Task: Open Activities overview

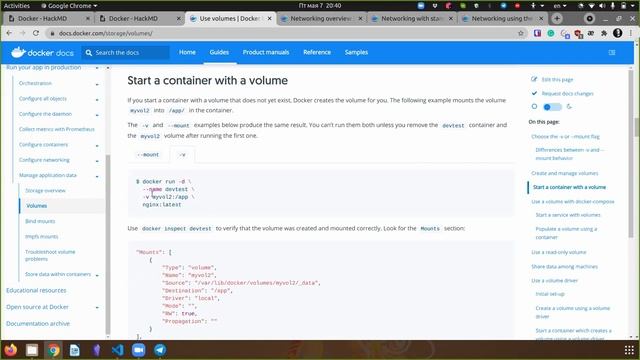Action: (17, 6)
